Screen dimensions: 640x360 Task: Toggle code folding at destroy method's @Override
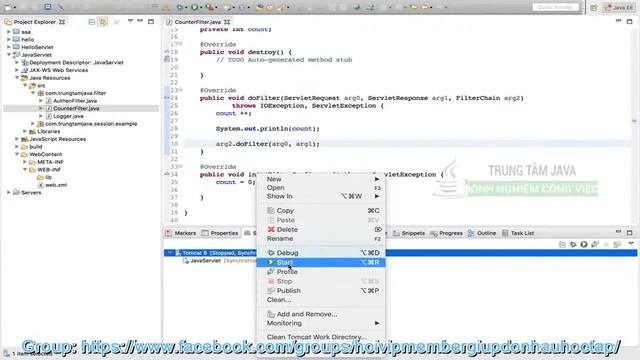(181, 44)
